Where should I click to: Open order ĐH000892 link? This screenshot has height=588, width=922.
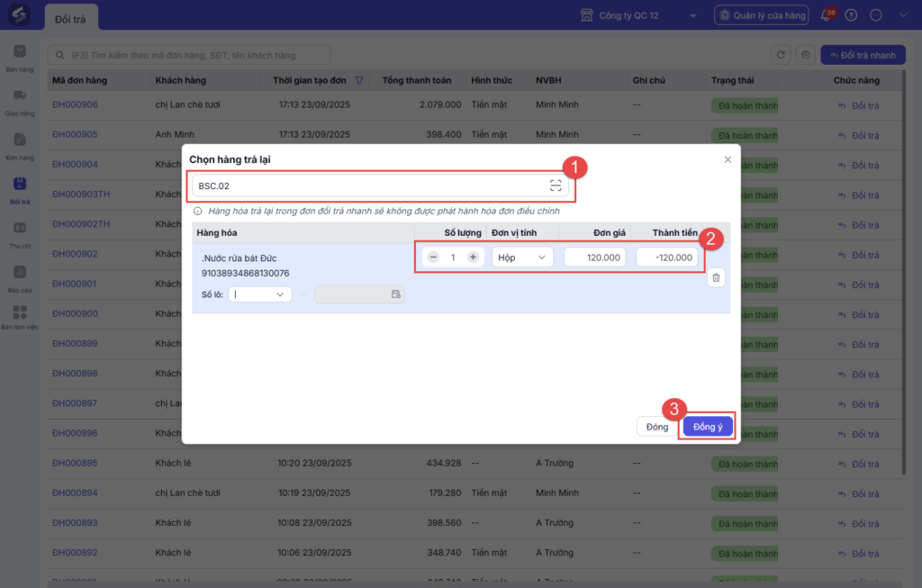[x=76, y=553]
